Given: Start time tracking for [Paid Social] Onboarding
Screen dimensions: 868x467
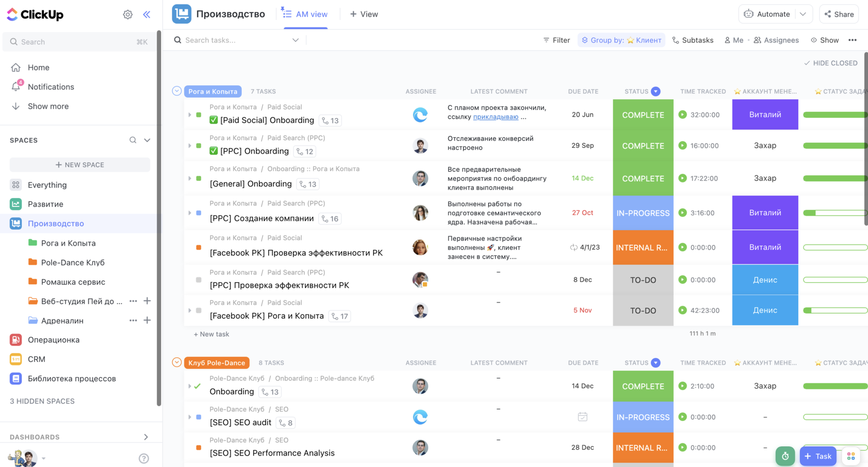Looking at the screenshot, I should (x=683, y=115).
